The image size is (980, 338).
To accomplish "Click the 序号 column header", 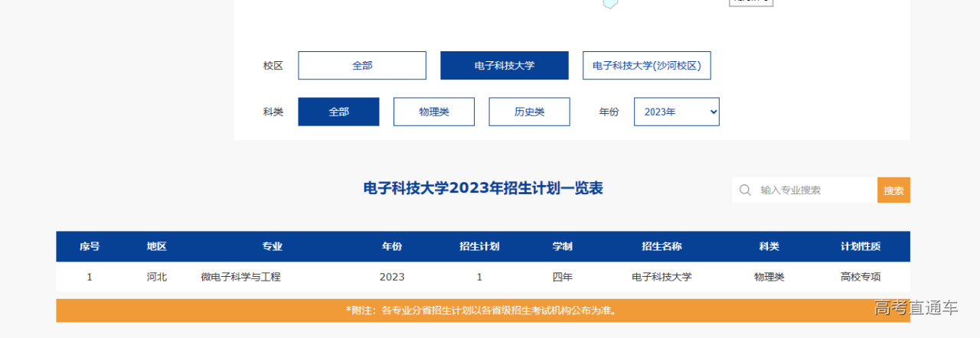I will [90, 246].
